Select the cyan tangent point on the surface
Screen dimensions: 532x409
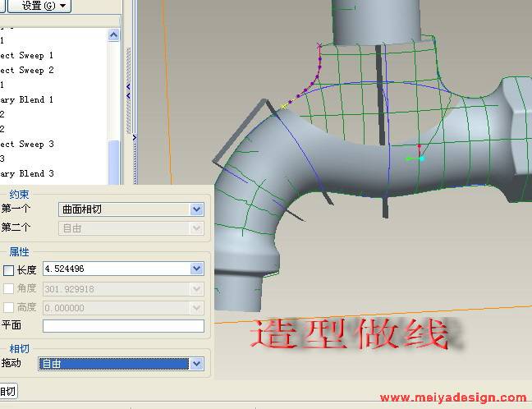422,158
